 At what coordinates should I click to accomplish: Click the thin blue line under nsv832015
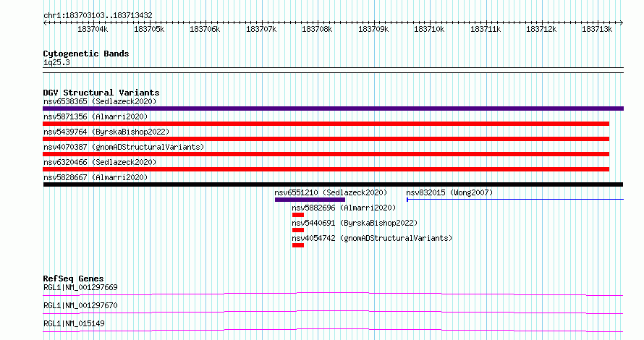pos(515,200)
